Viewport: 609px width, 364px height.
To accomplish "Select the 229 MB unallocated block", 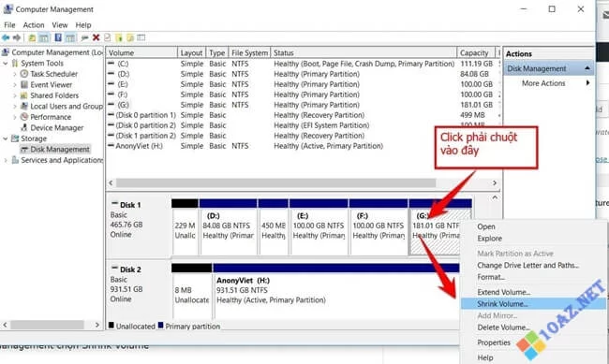I will [185, 226].
